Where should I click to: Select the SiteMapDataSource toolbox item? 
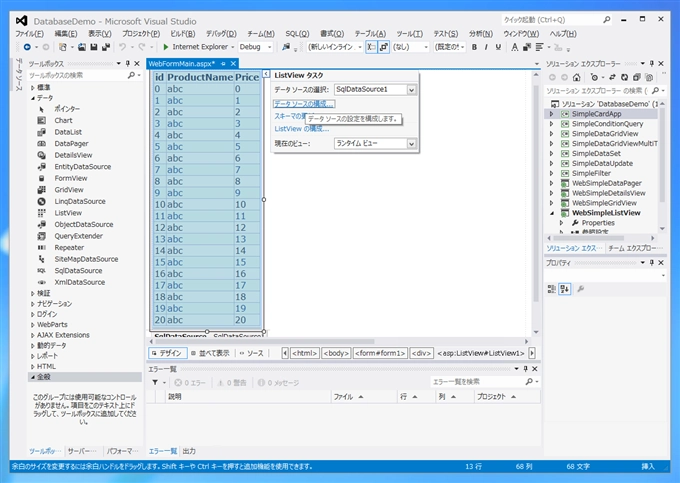(86, 259)
